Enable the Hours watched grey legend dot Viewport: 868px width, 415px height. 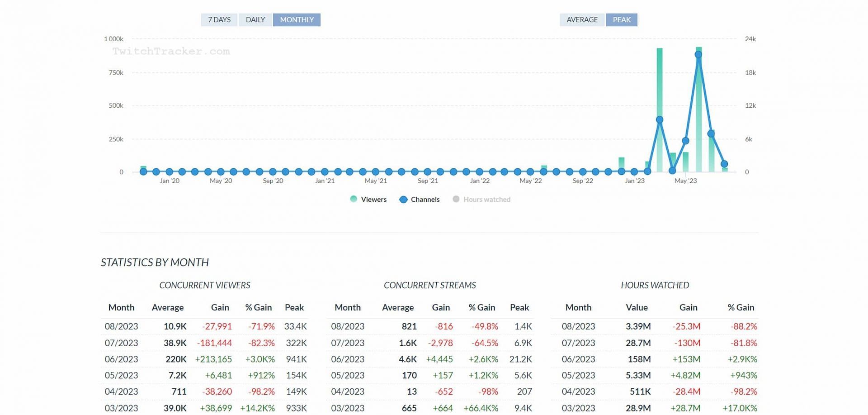point(456,199)
